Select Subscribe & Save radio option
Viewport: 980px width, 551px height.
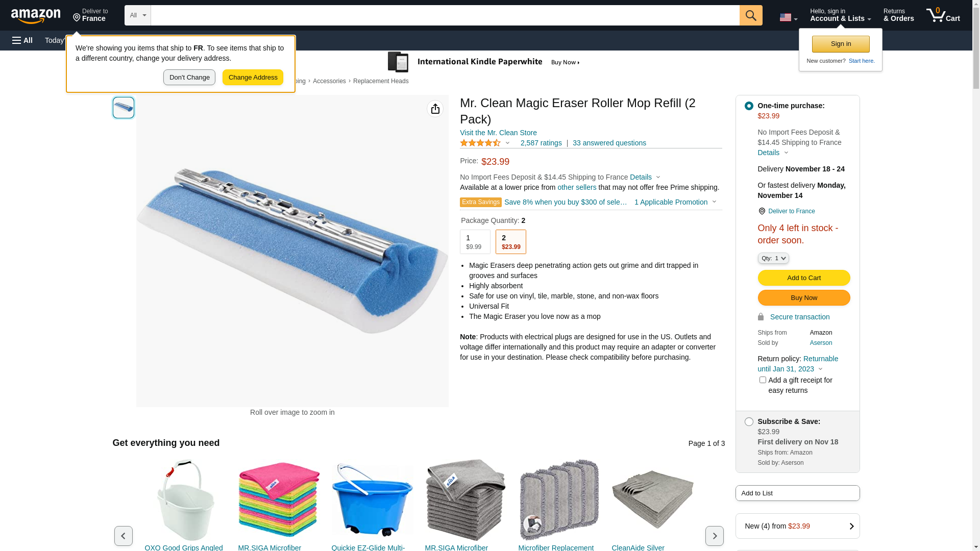pos(749,422)
